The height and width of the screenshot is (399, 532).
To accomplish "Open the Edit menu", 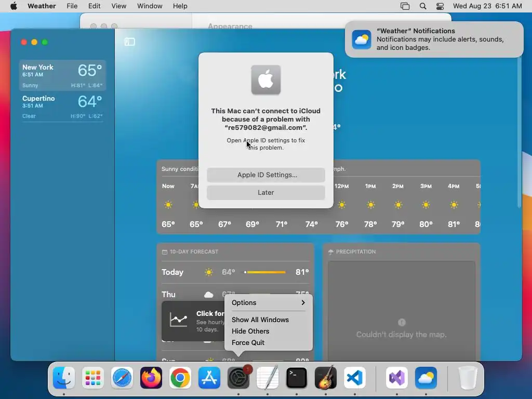I will (x=95, y=6).
